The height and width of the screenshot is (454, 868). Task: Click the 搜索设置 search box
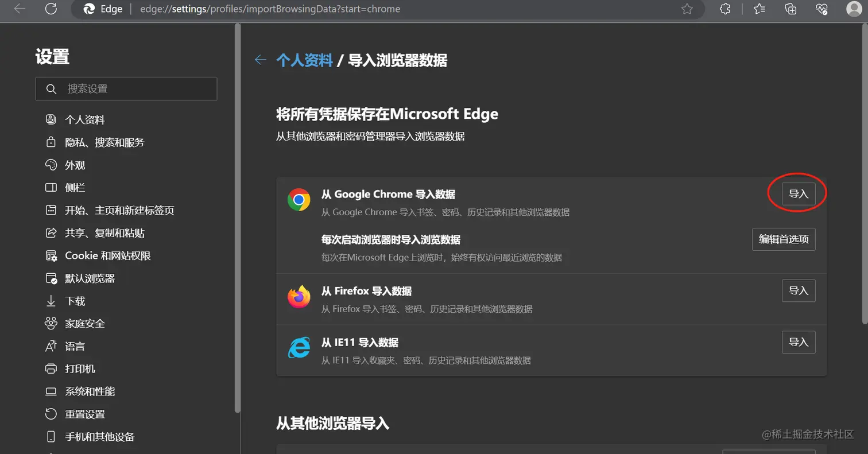pyautogui.click(x=126, y=89)
